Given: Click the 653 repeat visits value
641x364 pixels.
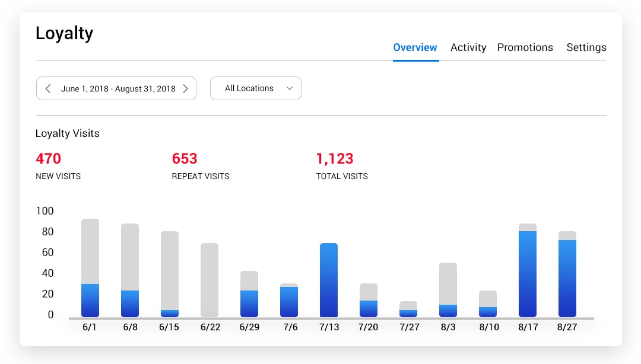Looking at the screenshot, I should pyautogui.click(x=185, y=158).
